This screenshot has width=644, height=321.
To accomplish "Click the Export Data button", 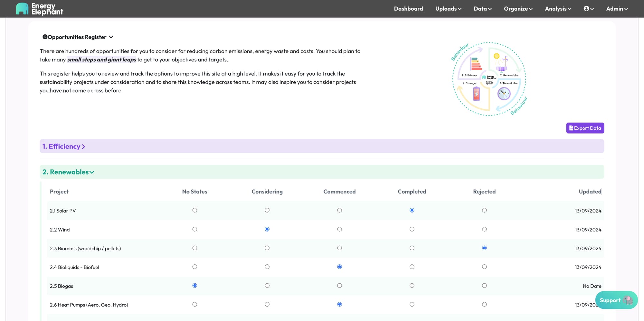I will tap(585, 128).
